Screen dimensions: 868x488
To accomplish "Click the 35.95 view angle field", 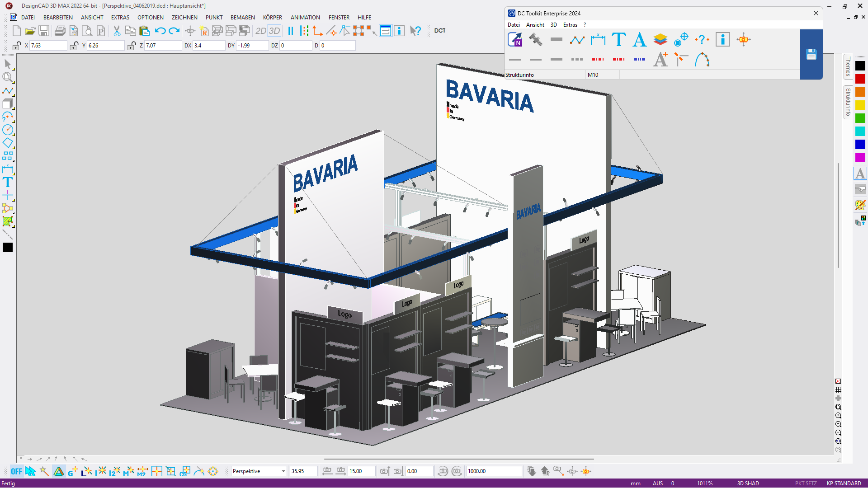I will tap(303, 471).
